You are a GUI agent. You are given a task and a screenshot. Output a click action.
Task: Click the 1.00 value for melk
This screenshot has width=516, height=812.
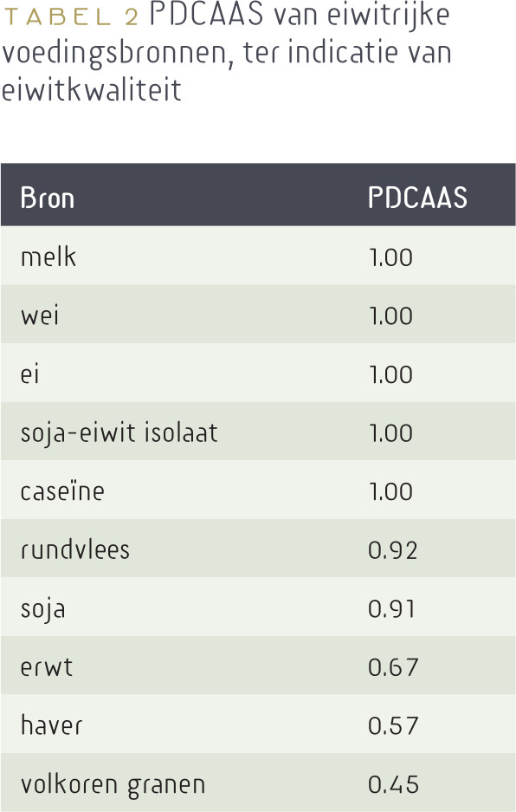(x=390, y=257)
